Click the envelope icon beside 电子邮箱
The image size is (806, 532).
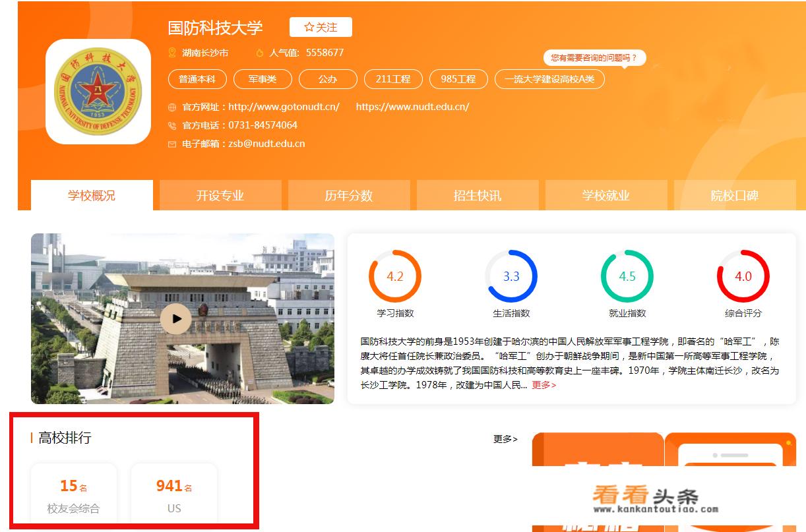pyautogui.click(x=172, y=144)
